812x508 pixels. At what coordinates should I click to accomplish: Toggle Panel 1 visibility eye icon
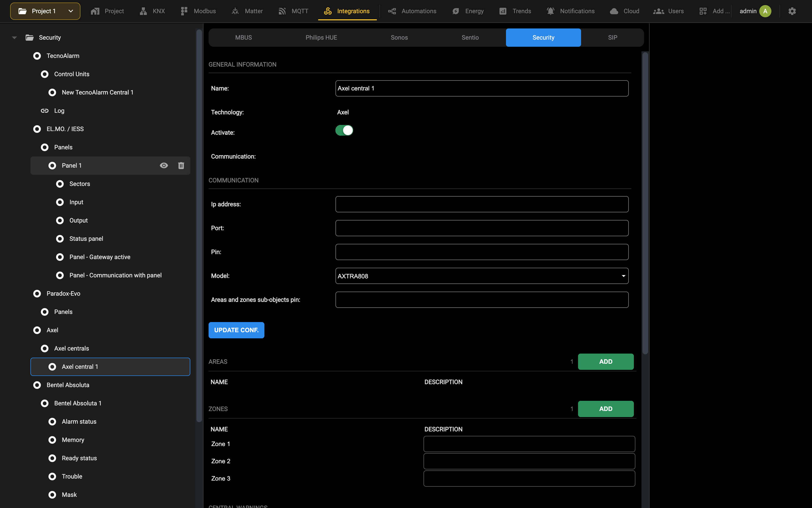164,165
